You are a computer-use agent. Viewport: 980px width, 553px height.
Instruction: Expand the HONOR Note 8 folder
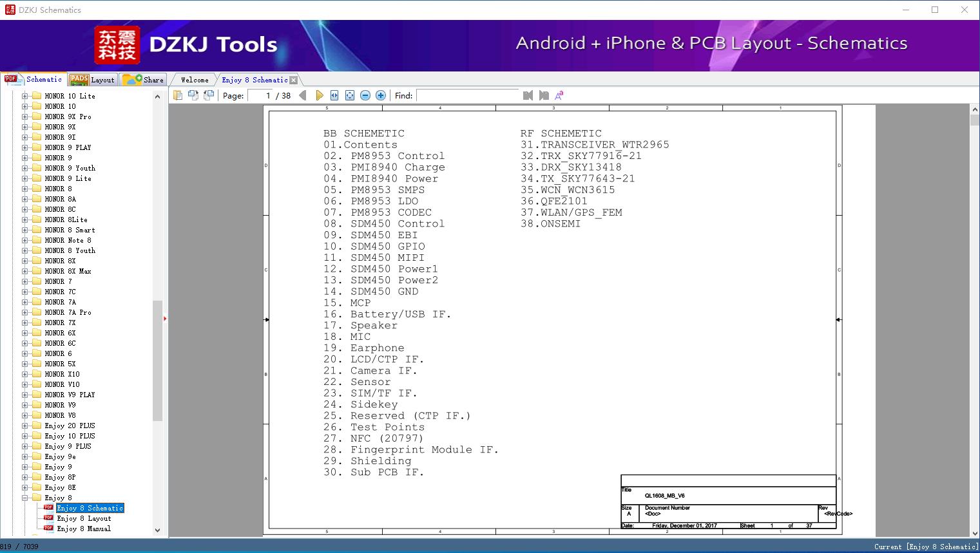click(25, 240)
